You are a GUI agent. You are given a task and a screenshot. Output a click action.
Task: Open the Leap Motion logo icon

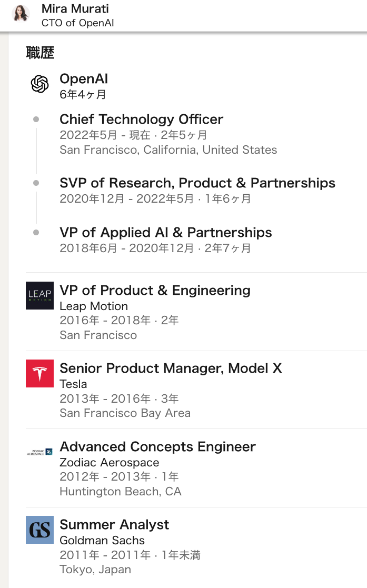tap(39, 295)
